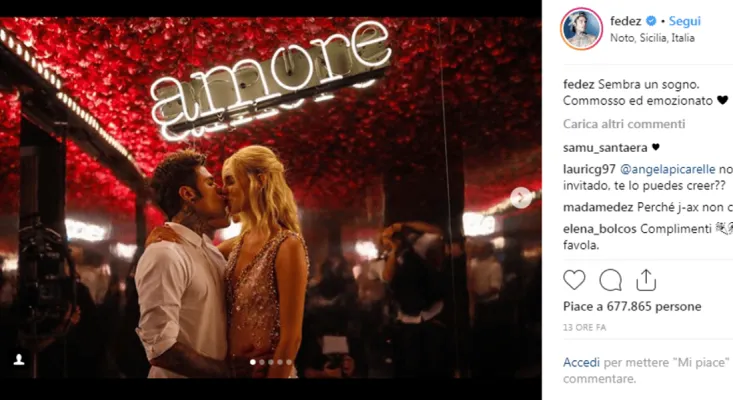This screenshot has height=400, width=733.
Task: Click the 13 ORE FA timestamp
Action: (x=584, y=328)
